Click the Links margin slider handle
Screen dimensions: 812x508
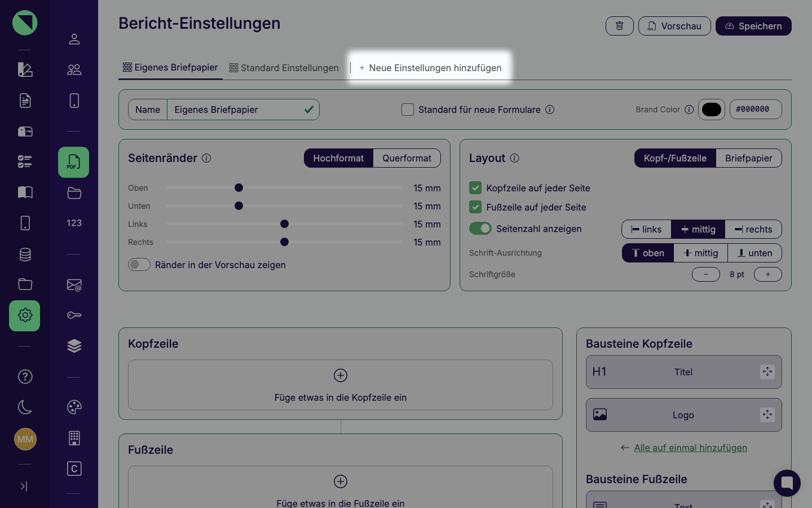284,224
